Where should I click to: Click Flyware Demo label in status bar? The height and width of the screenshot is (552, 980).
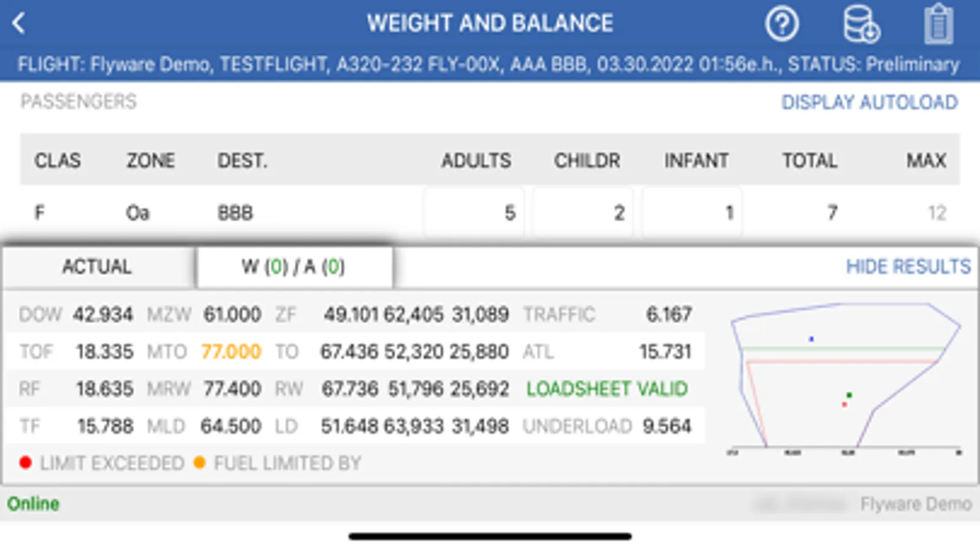point(916,504)
